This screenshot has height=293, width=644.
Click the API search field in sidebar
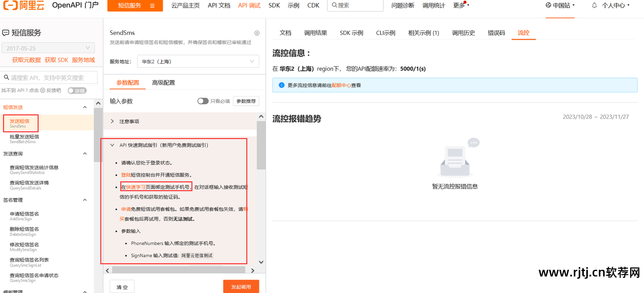49,77
